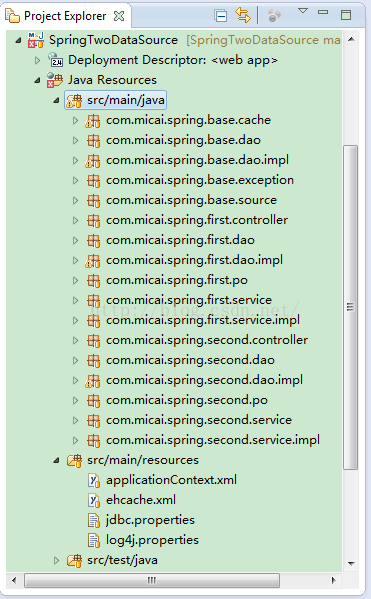Expand com.micai.spring.base.dao package
The height and width of the screenshot is (599, 371).
click(76, 141)
